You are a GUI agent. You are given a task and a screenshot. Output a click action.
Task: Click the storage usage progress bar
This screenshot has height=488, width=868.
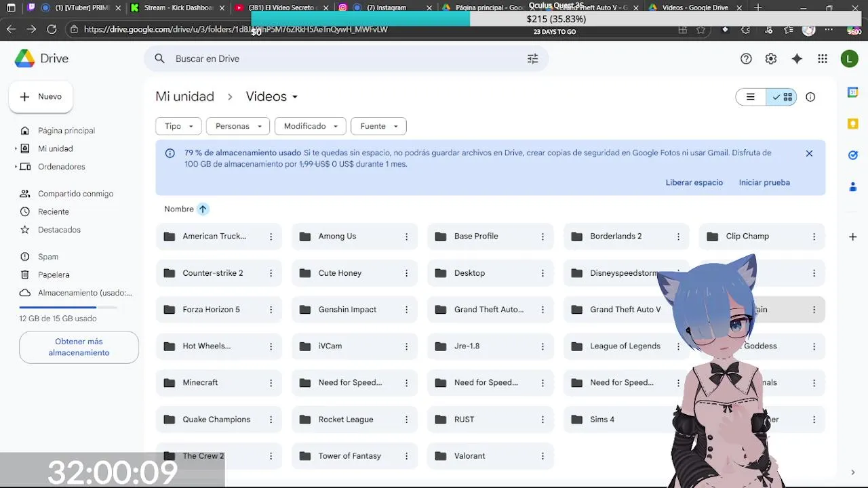pyautogui.click(x=68, y=308)
